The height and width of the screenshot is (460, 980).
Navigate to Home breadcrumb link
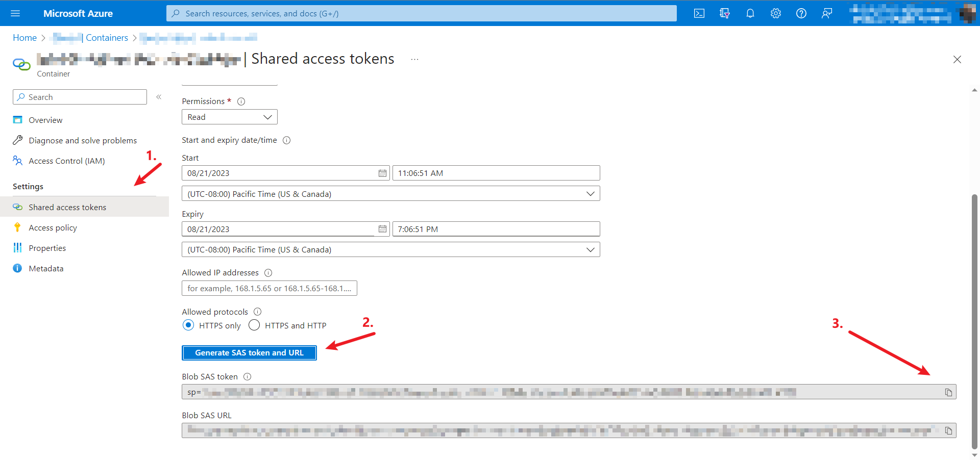click(x=24, y=38)
